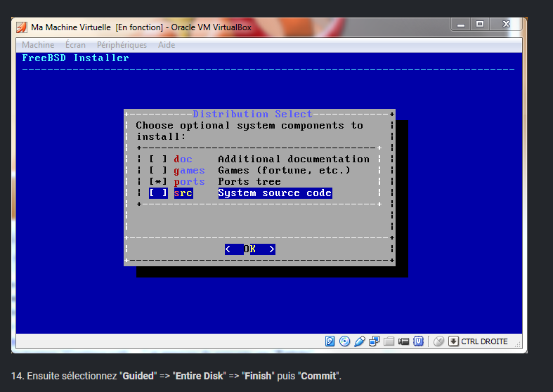Click the mouse integration status icon

[438, 341]
